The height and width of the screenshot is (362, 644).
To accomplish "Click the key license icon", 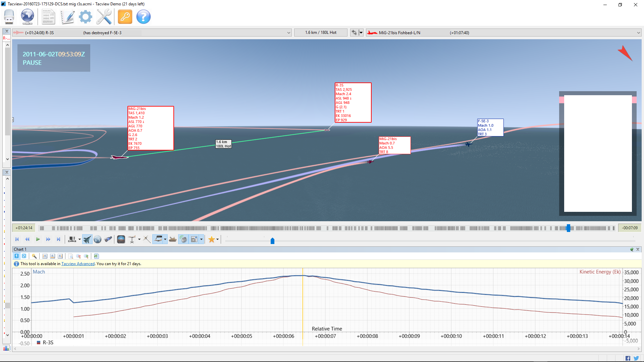I will tap(125, 17).
